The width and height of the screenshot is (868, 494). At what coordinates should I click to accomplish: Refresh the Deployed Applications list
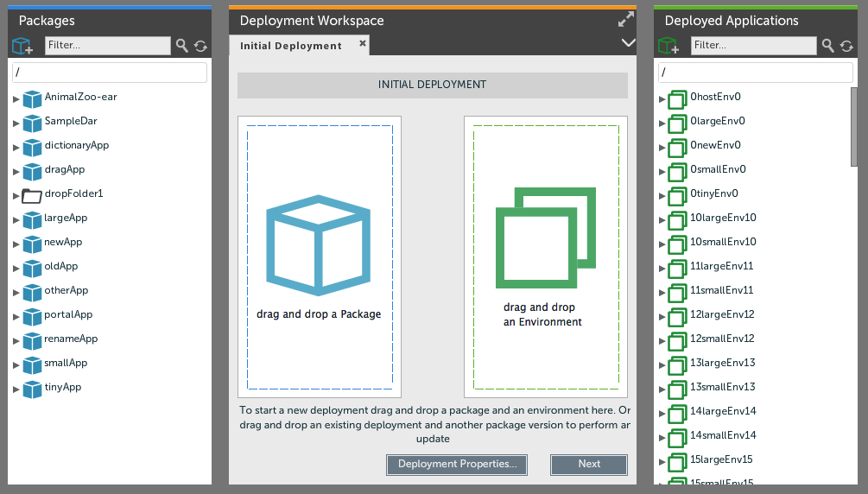(846, 46)
